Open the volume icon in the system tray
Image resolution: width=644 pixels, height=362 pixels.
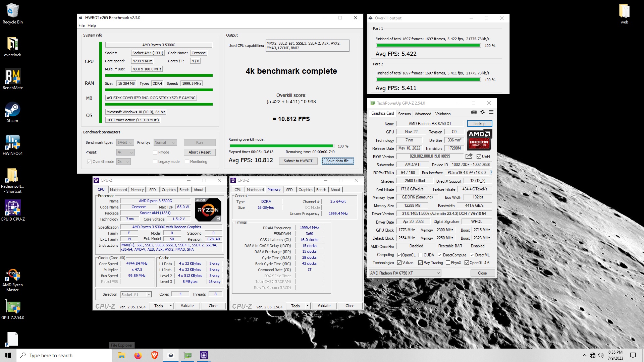[x=601, y=355]
